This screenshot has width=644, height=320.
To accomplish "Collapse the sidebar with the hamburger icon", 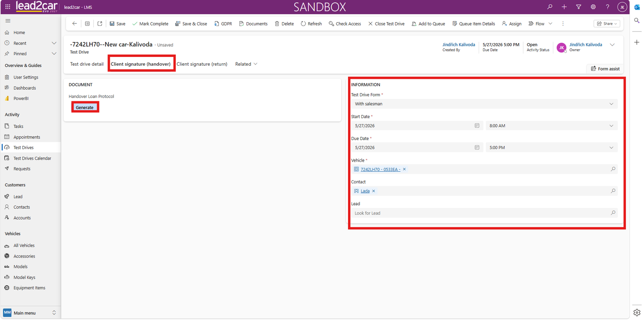I will (8, 21).
